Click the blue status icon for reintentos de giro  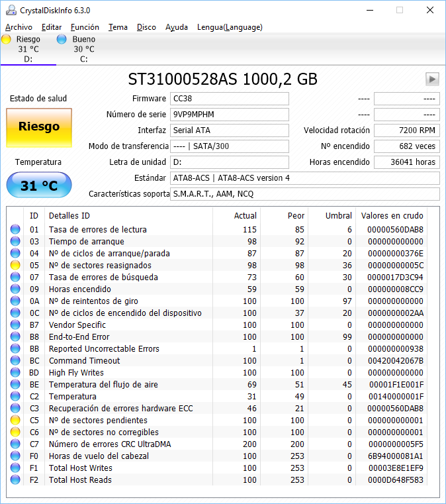[15, 301]
